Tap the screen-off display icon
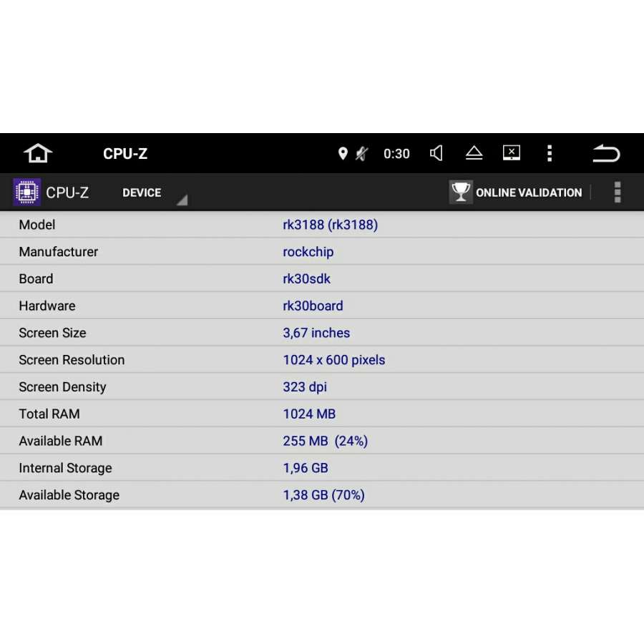Viewport: 644px width, 644px height. pyautogui.click(x=512, y=153)
